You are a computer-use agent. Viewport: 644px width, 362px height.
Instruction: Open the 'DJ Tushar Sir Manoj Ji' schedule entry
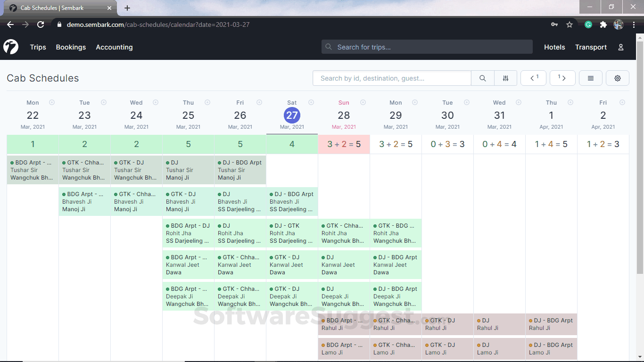click(x=188, y=170)
